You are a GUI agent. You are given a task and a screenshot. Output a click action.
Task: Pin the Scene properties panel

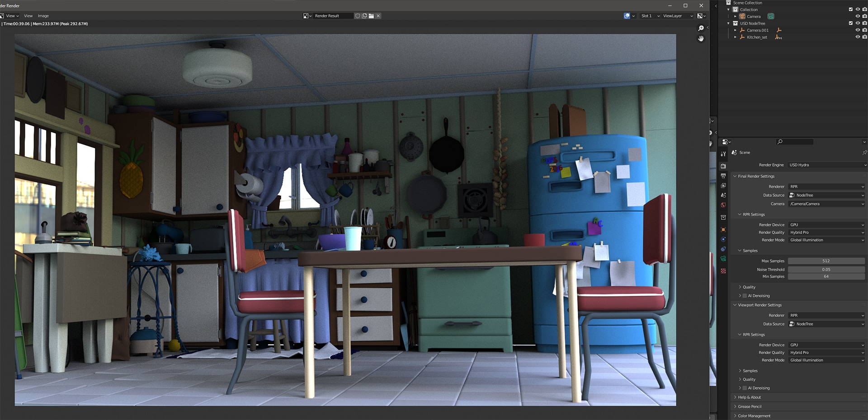pyautogui.click(x=864, y=153)
